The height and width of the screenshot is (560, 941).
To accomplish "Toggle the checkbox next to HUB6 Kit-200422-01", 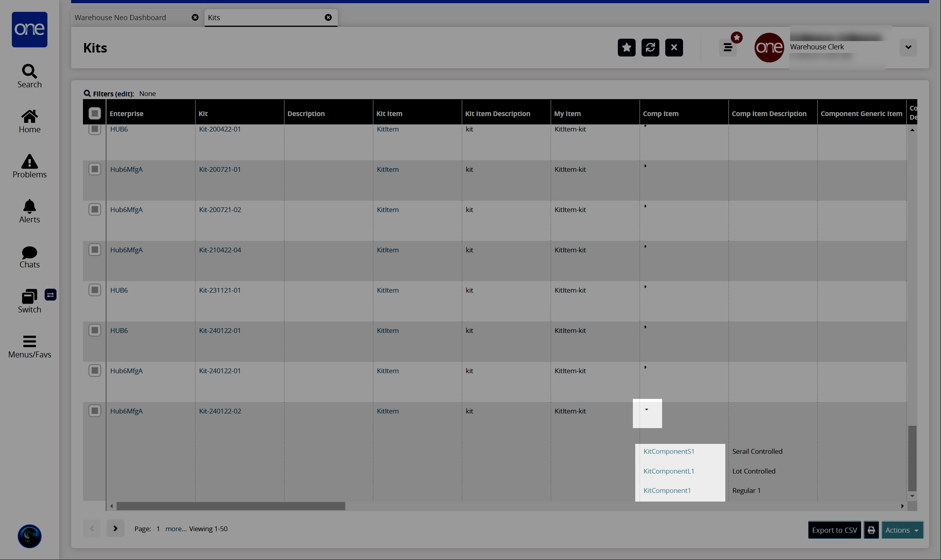I will (x=95, y=129).
